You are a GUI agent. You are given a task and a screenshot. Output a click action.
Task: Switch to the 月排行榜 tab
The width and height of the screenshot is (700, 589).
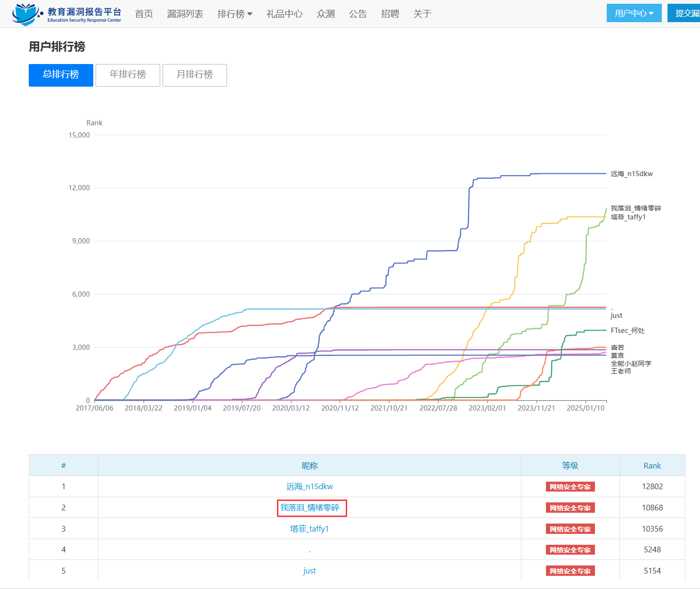click(195, 75)
